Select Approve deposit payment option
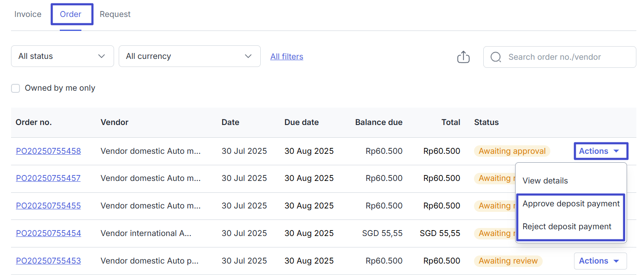 coord(571,204)
